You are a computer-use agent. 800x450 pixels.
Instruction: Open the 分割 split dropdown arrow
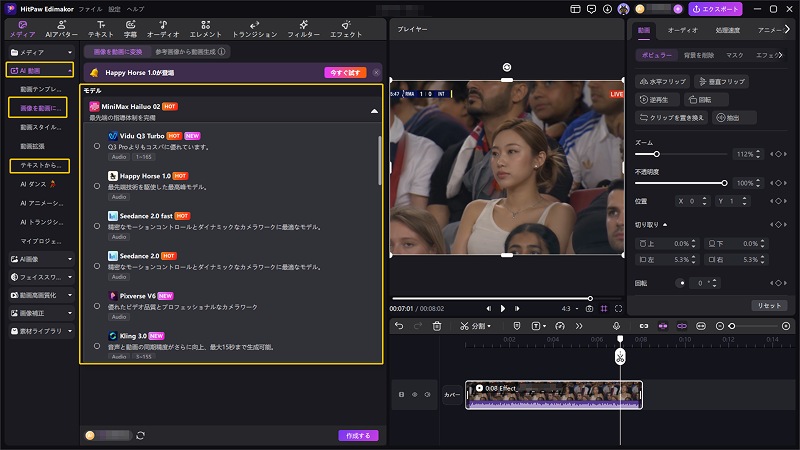[489, 326]
